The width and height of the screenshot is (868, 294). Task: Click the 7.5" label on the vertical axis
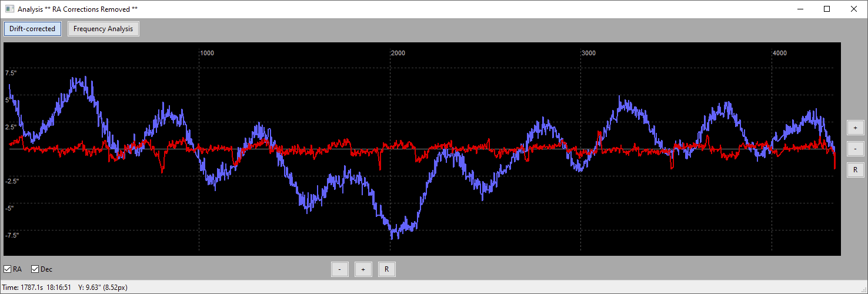[11, 73]
